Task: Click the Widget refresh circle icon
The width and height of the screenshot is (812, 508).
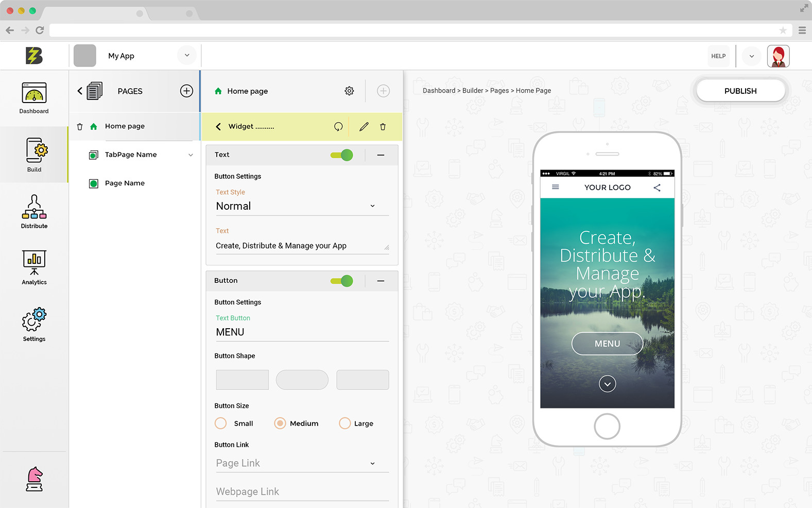Action: [338, 127]
